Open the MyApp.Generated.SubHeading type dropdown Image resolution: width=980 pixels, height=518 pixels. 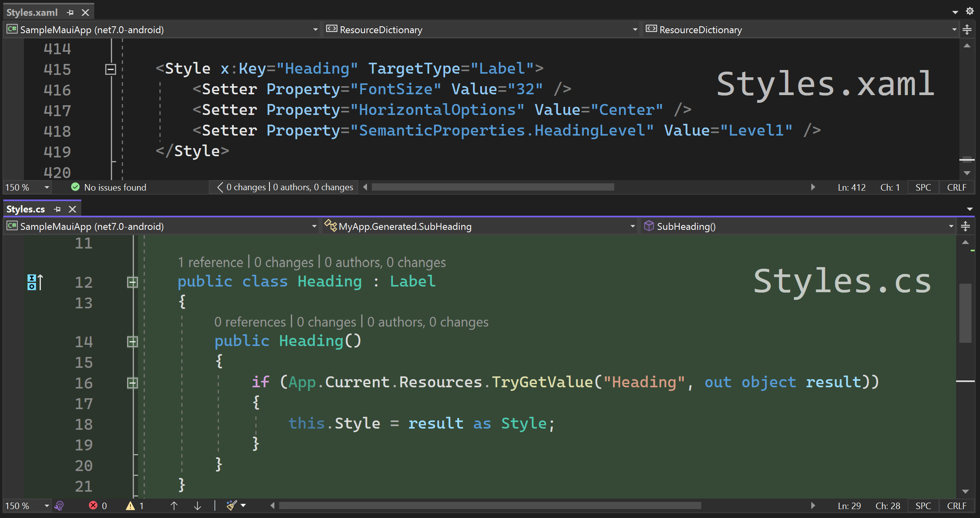click(x=632, y=226)
